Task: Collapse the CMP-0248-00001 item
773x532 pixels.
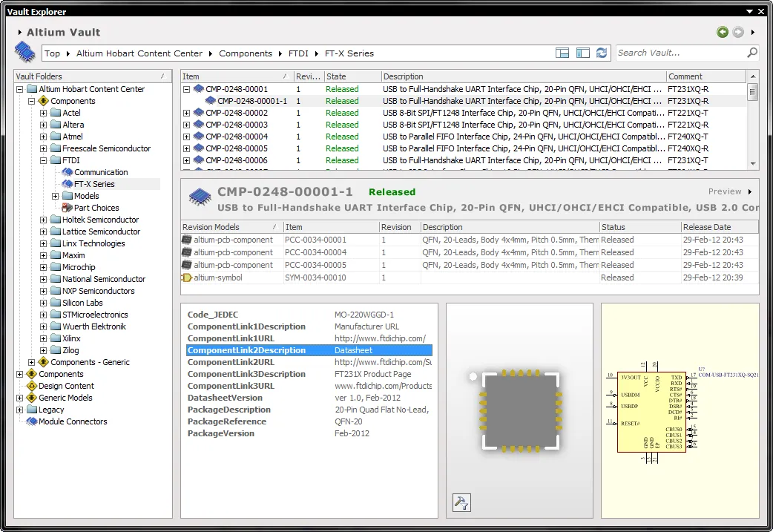Action: click(x=186, y=89)
